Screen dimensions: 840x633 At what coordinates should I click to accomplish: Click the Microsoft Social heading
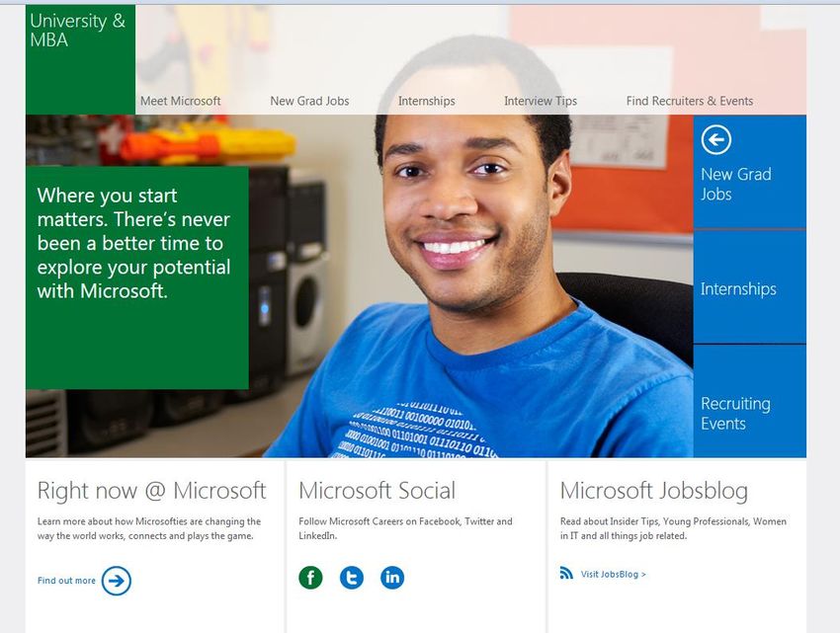tap(377, 491)
